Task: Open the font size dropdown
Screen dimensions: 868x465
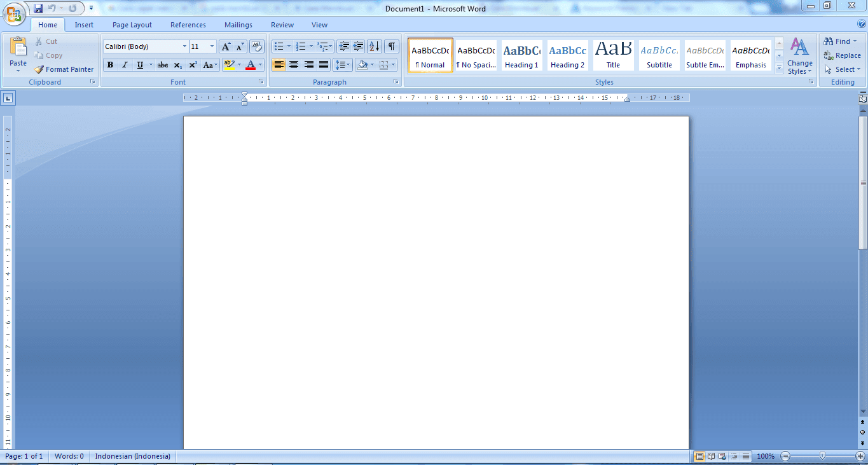Action: [212, 46]
